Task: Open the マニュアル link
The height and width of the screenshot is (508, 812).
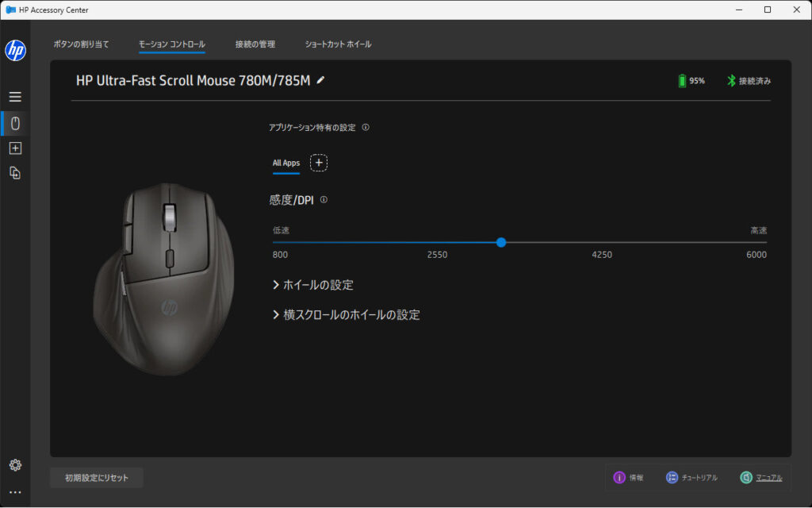Action: (769, 478)
